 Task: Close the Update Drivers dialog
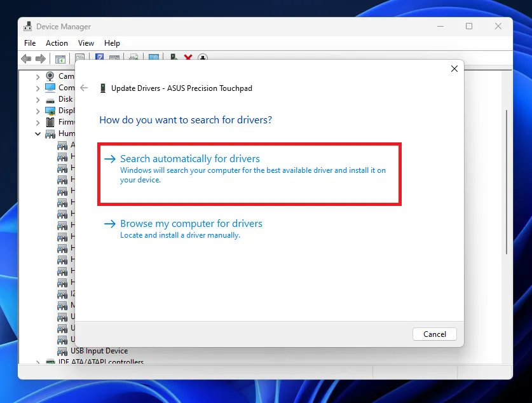coord(454,69)
